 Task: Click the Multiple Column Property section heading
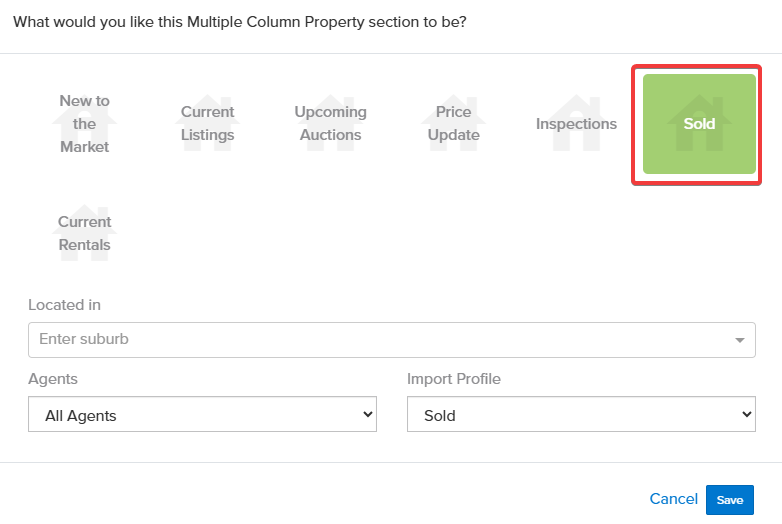pyautogui.click(x=239, y=22)
